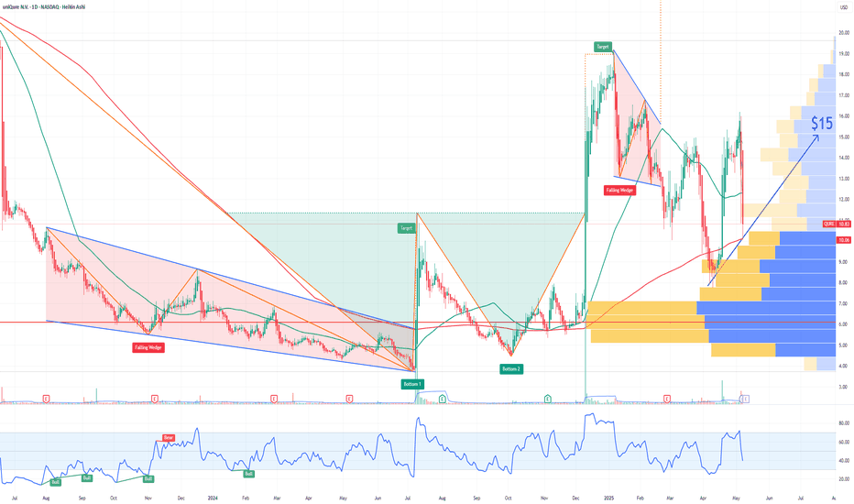Open the USD currency selector
854x504 pixels.
click(x=844, y=7)
